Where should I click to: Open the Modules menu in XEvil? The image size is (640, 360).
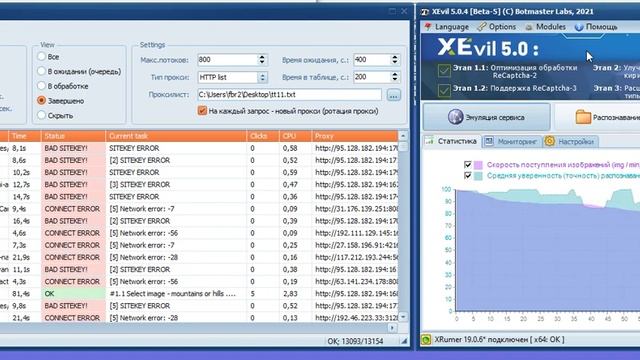[x=551, y=27]
